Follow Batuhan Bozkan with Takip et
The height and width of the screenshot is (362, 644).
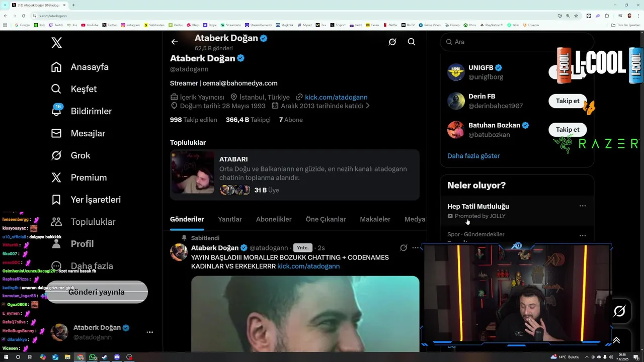pos(568,130)
